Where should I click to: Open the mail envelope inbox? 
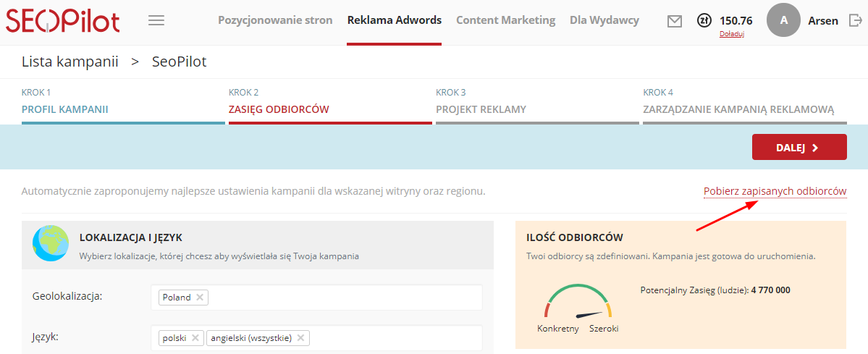(x=675, y=21)
